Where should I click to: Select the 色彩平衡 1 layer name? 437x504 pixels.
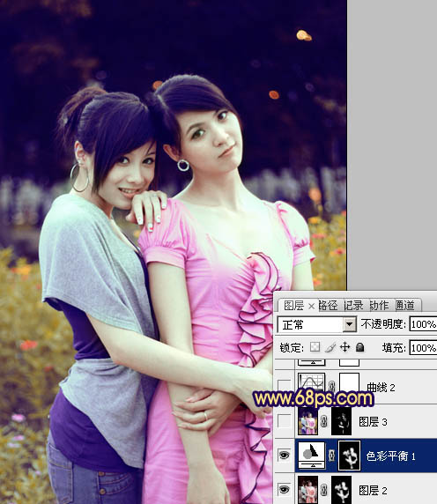(390, 456)
